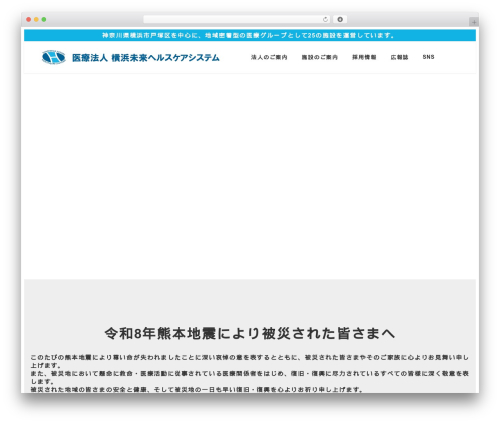Open the 法人のご案内 menu item
This screenshot has width=500, height=423.
point(269,57)
